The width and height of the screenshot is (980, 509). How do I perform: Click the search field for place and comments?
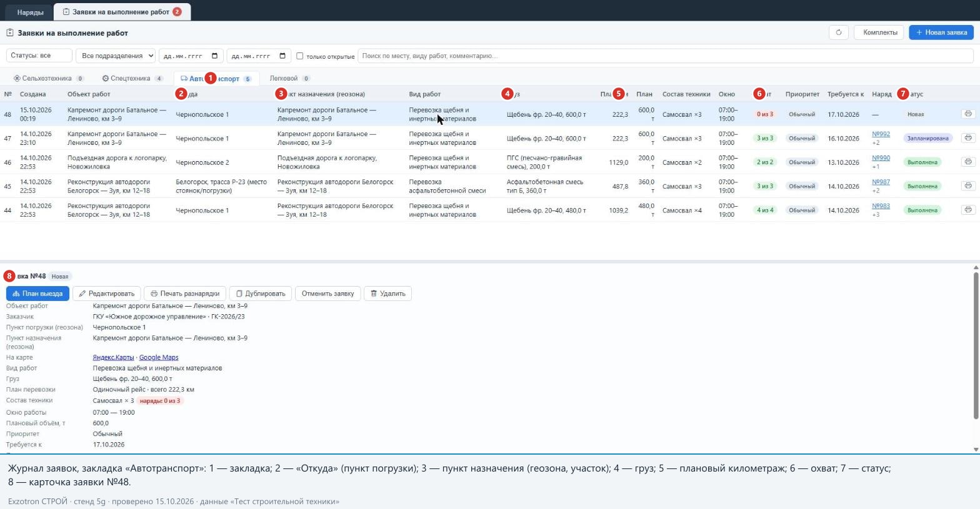(x=666, y=56)
